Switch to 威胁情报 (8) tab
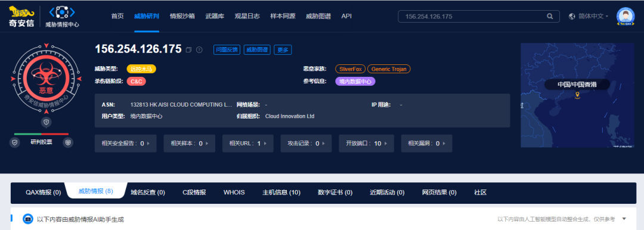The width and height of the screenshot is (644, 230). click(95, 191)
